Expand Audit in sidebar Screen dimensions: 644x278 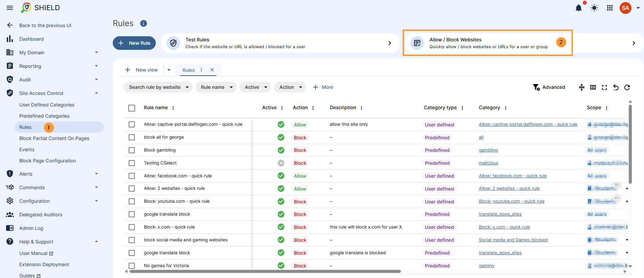(96, 79)
